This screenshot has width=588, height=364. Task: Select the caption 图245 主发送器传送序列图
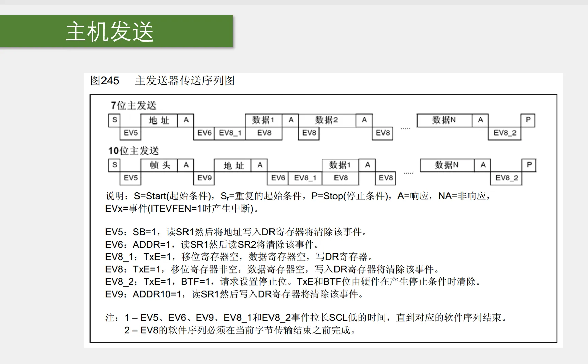[162, 81]
